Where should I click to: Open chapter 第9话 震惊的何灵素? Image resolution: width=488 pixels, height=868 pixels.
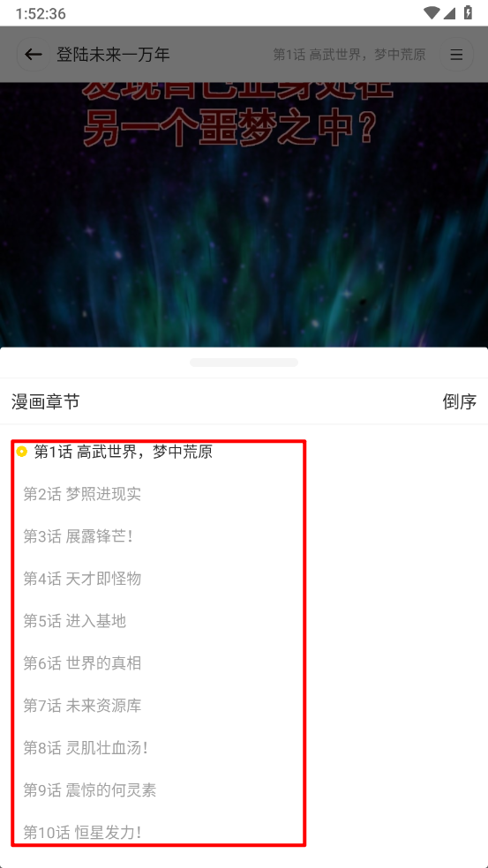click(x=90, y=790)
